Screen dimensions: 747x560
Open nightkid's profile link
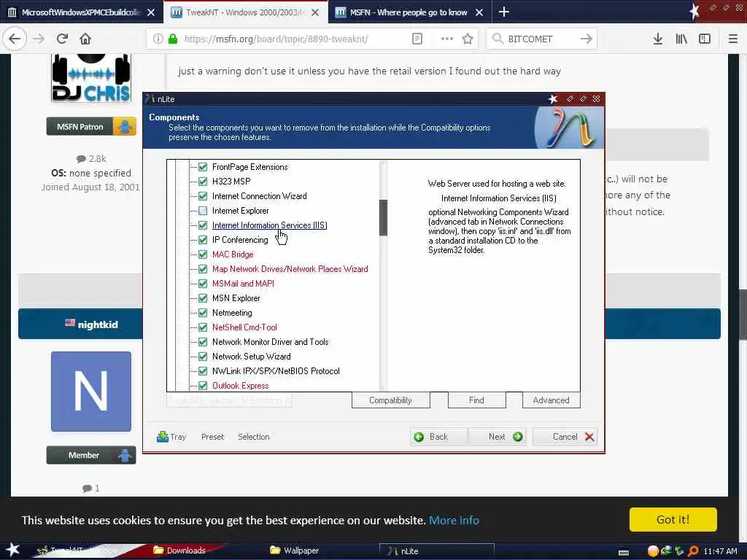coord(98,324)
